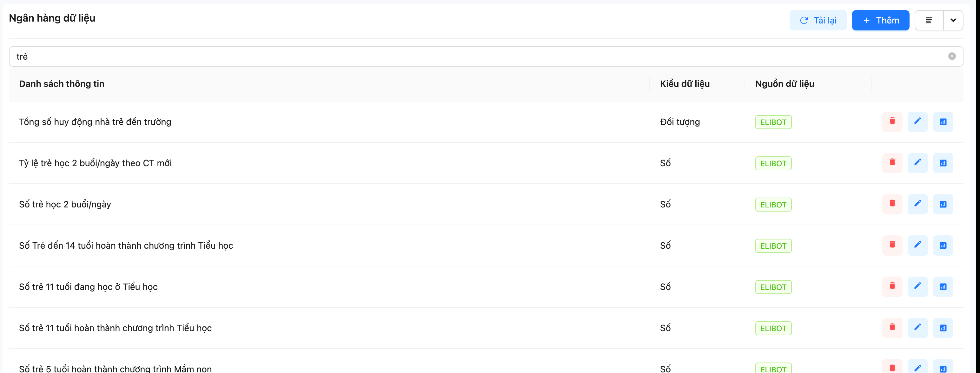Click in the 'trẻ' search input

pos(457,56)
